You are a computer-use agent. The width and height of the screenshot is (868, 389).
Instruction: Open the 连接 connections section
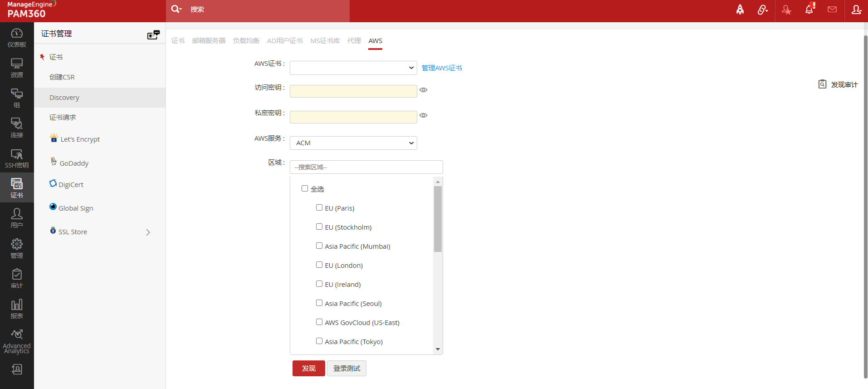coord(17,128)
